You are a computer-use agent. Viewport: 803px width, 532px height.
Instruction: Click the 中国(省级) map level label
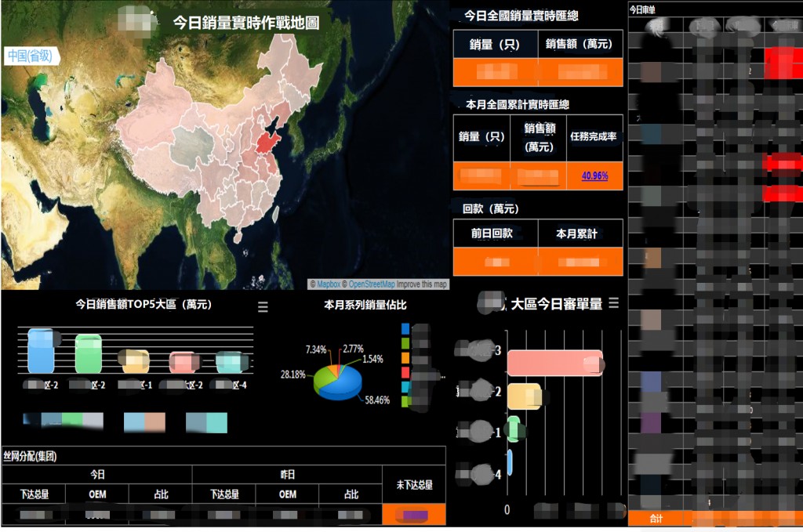pyautogui.click(x=31, y=56)
